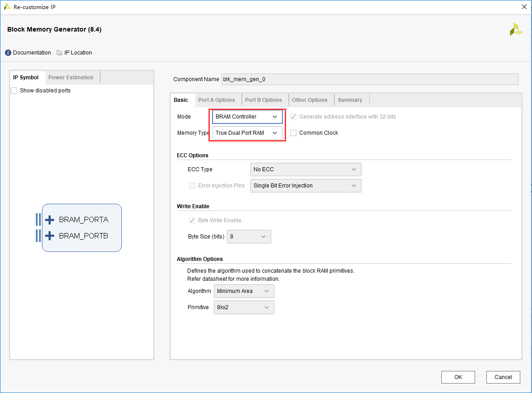Close the Re-customize IP dialog
Screen dimensions: 532x393
tap(524, 7)
